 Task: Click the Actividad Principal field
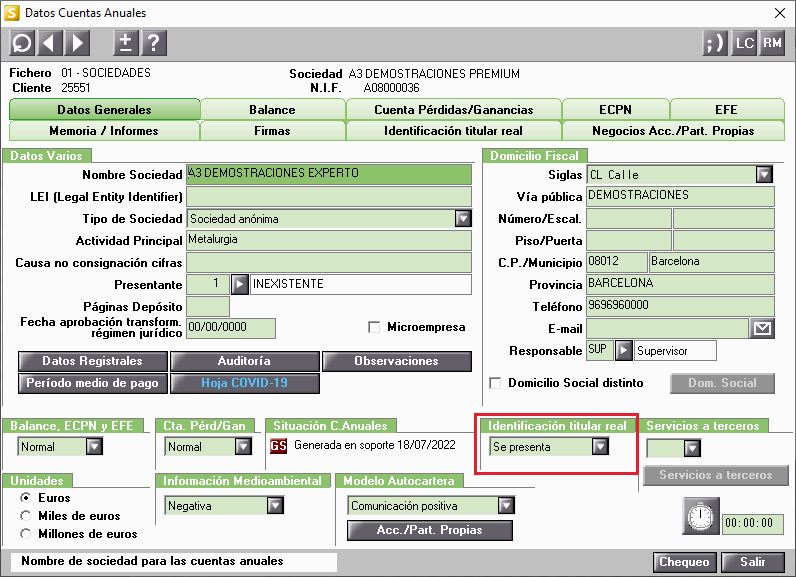point(329,241)
